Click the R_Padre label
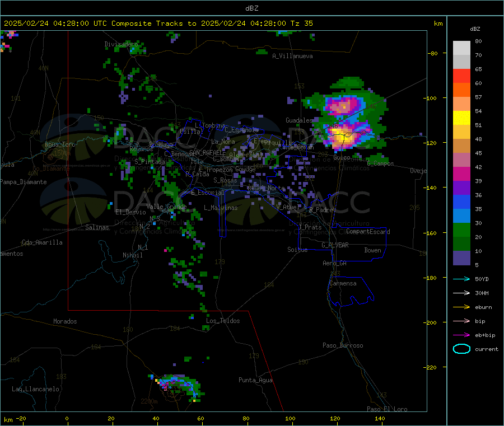 click(x=321, y=210)
